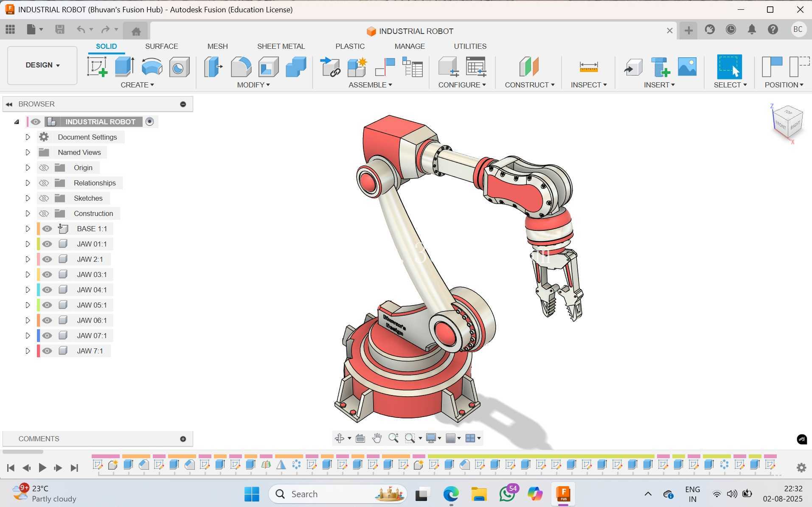
Task: Toggle visibility of JAW 04:1
Action: [47, 290]
